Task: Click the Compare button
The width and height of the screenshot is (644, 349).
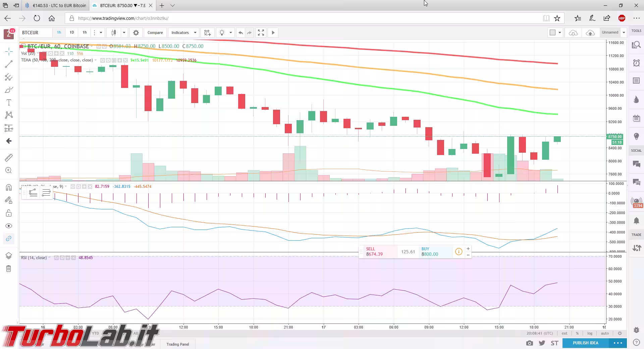Action: (x=155, y=33)
